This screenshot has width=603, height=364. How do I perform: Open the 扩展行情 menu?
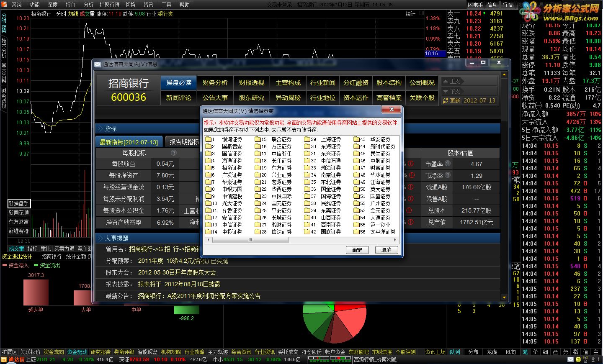(x=110, y=5)
